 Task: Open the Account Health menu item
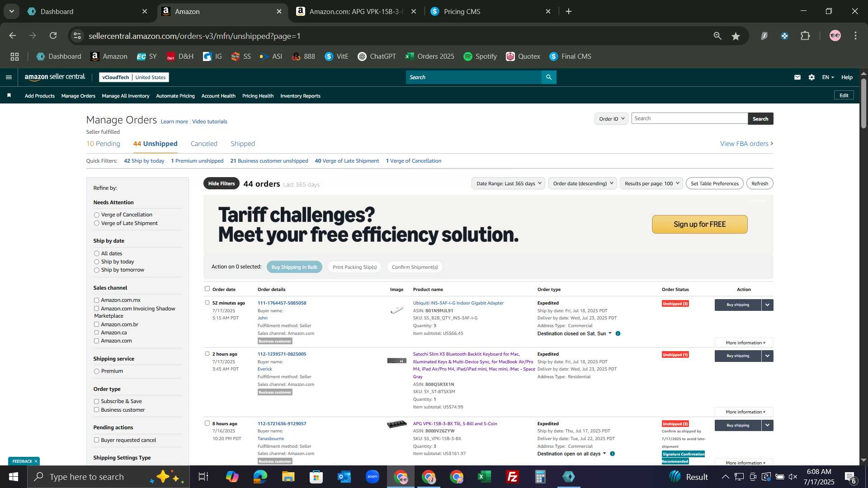click(x=218, y=96)
